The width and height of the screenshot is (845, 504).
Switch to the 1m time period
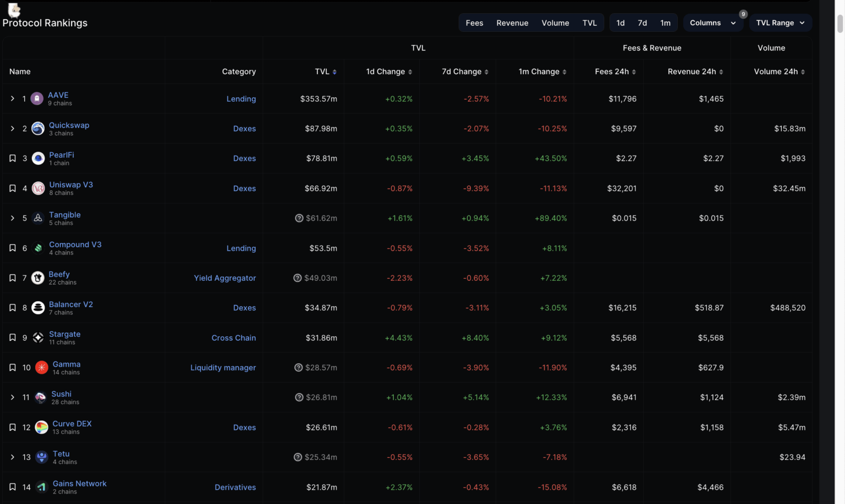pos(666,23)
